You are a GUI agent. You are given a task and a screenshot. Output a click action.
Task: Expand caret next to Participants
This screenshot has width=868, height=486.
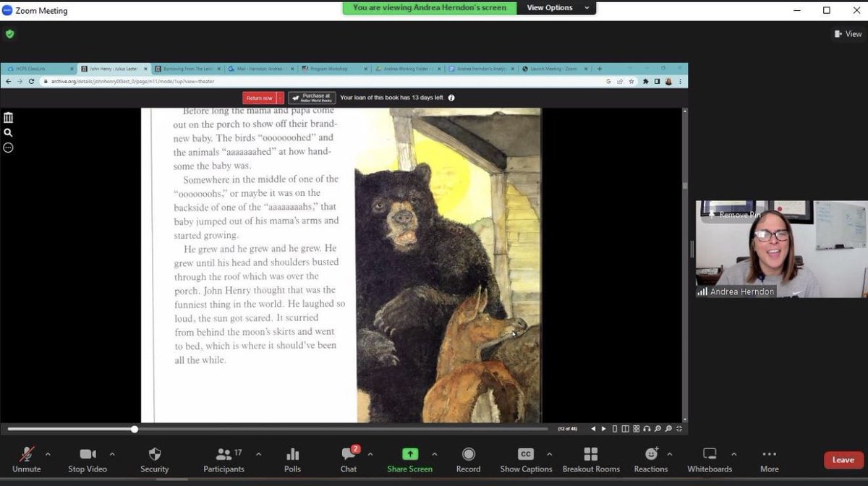(258, 454)
